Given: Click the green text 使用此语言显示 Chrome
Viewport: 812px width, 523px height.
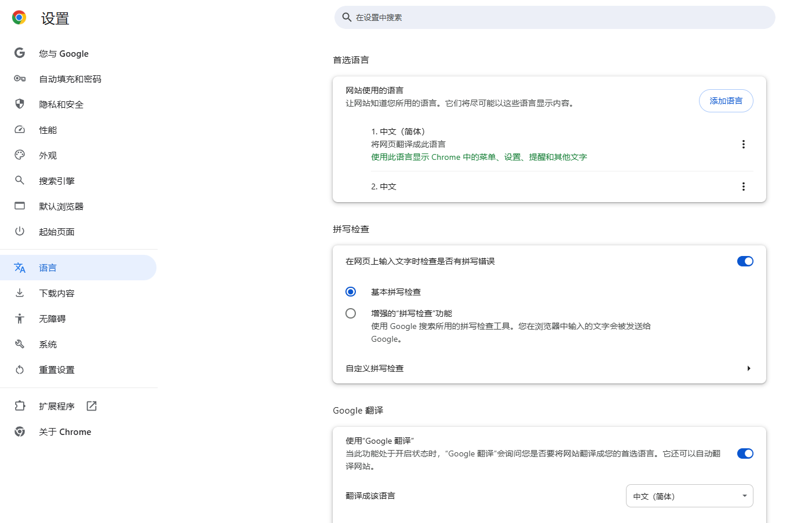Looking at the screenshot, I should [479, 157].
